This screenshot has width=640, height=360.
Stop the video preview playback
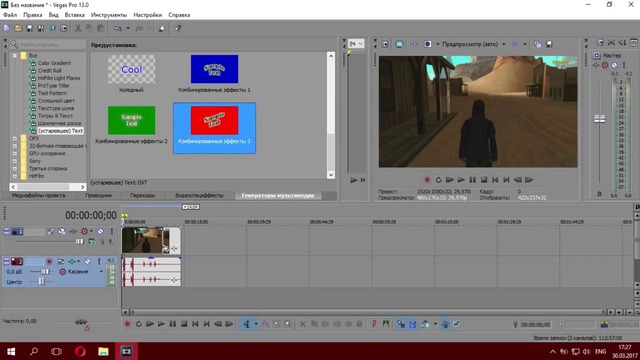click(x=484, y=180)
